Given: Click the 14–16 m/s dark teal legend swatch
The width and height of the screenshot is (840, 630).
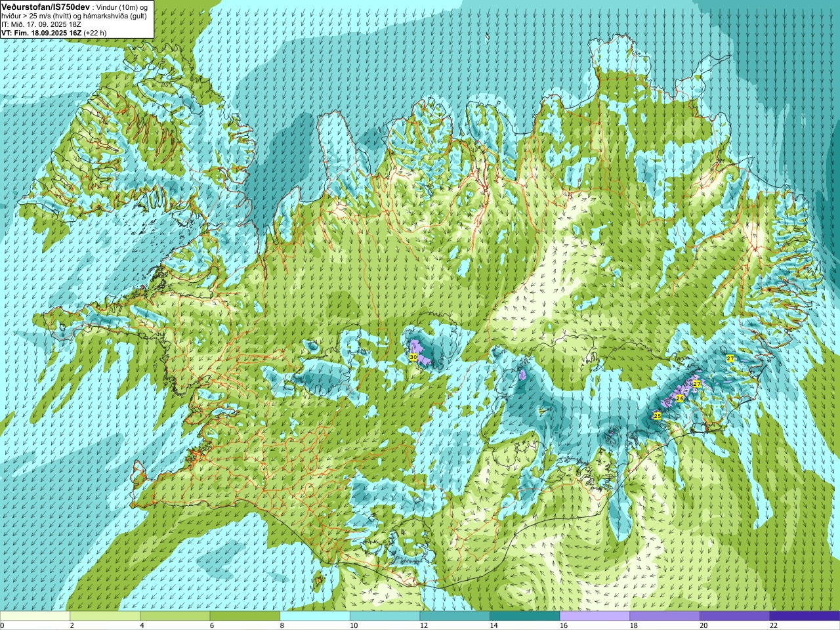Looking at the screenshot, I should (x=525, y=616).
